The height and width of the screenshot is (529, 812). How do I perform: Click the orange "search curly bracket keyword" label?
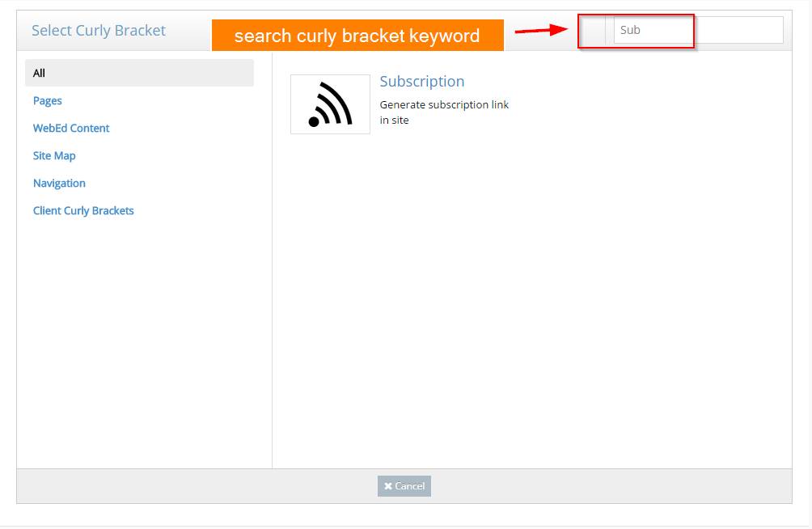coord(357,36)
